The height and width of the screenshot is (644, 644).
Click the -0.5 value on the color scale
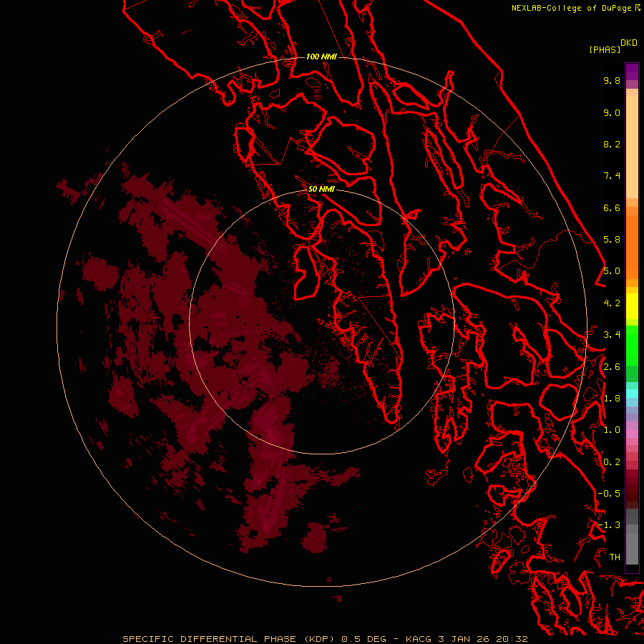[609, 494]
